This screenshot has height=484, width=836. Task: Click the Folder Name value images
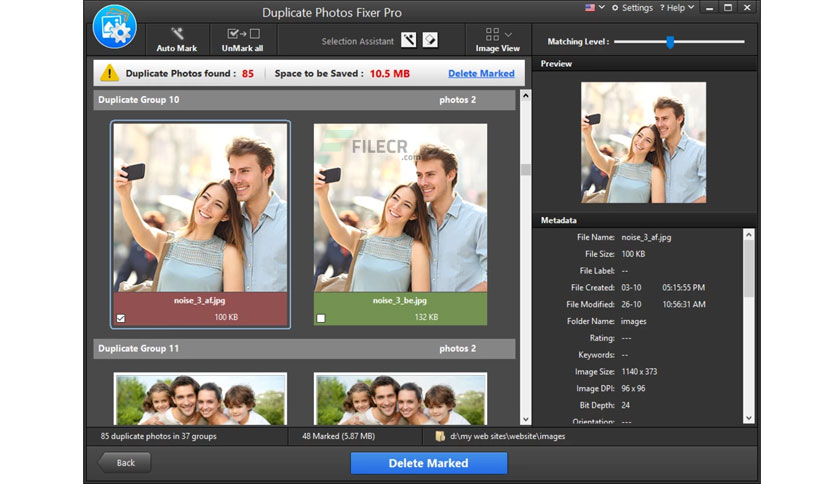634,321
